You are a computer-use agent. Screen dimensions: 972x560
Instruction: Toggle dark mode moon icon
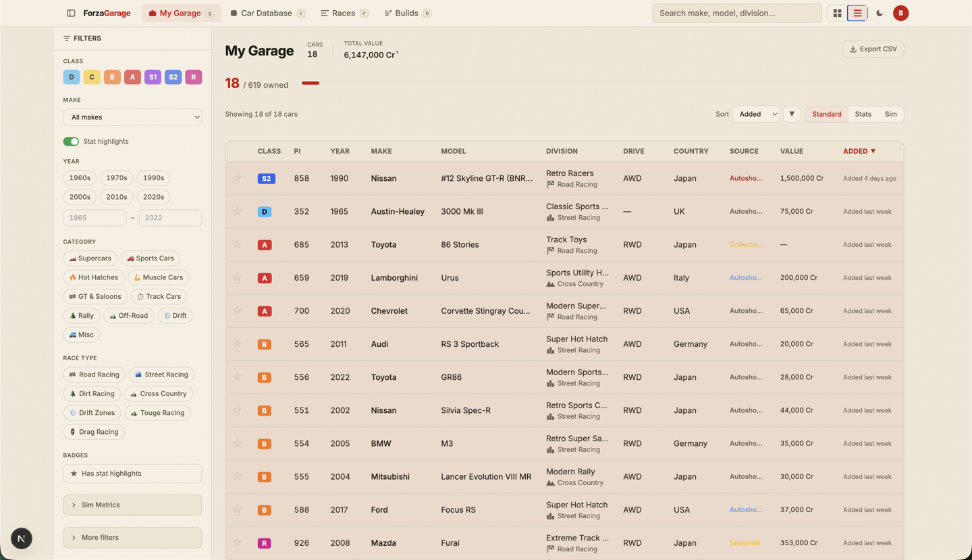click(x=880, y=13)
